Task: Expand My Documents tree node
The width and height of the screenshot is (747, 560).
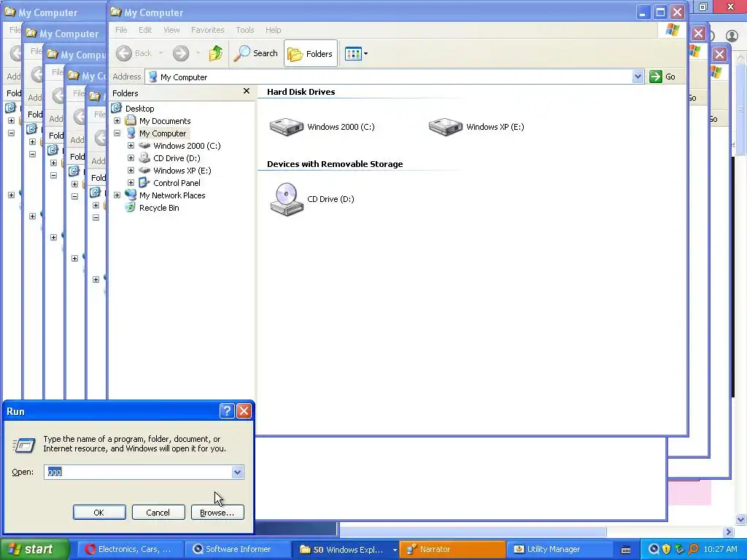Action: (117, 121)
